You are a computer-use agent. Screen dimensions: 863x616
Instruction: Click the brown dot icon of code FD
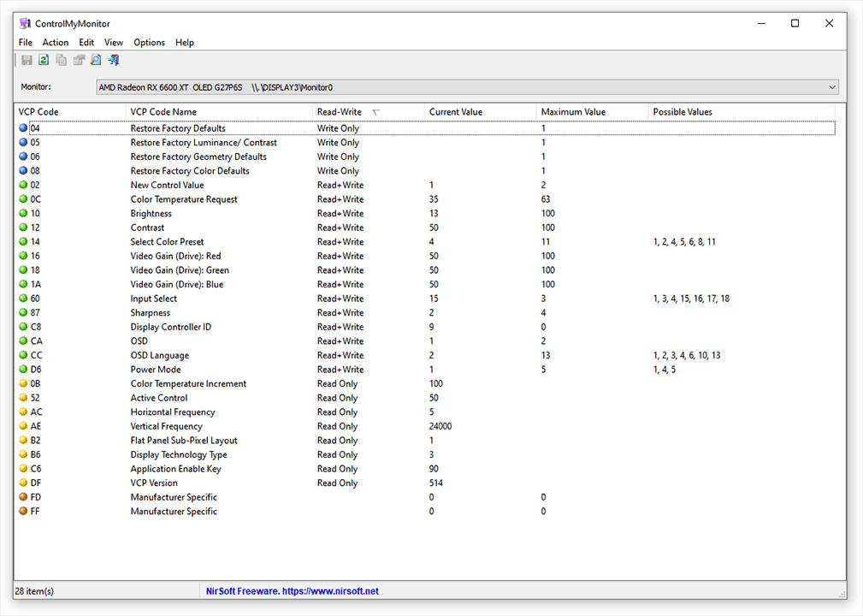pyautogui.click(x=23, y=497)
